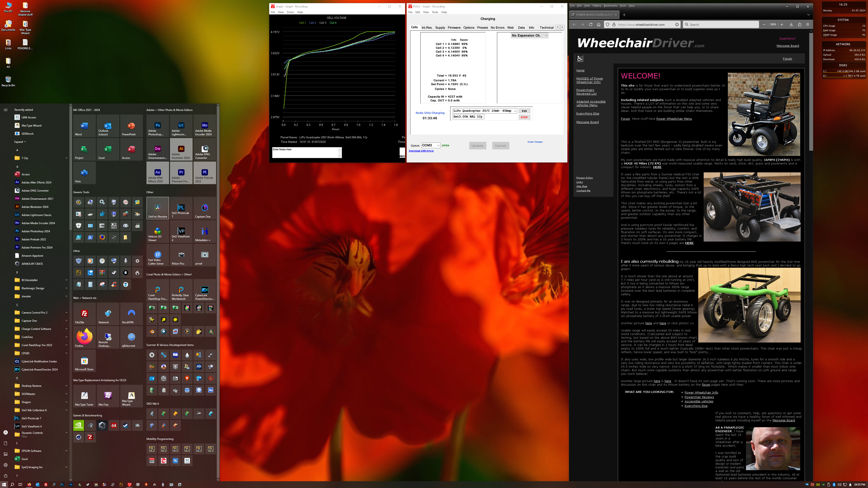Click Firefox home button
The width and height of the screenshot is (868, 488).
pyautogui.click(x=598, y=25)
